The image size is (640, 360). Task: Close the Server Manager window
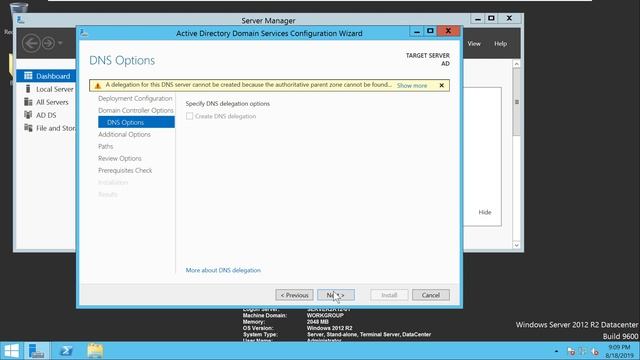point(509,18)
